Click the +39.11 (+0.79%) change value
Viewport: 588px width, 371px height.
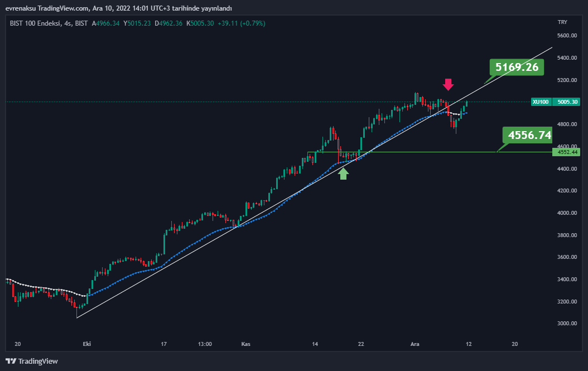[242, 23]
